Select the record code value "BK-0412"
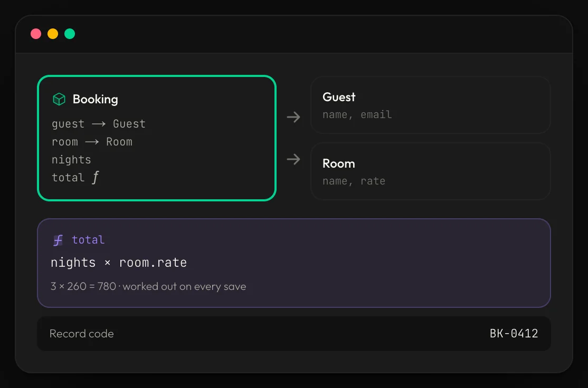 [x=514, y=333]
